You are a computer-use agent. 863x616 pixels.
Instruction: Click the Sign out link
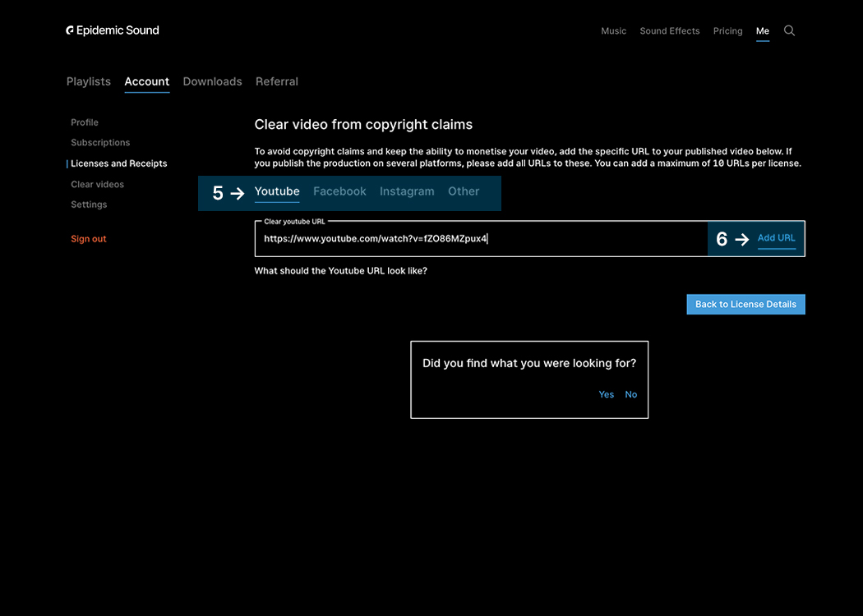click(89, 239)
